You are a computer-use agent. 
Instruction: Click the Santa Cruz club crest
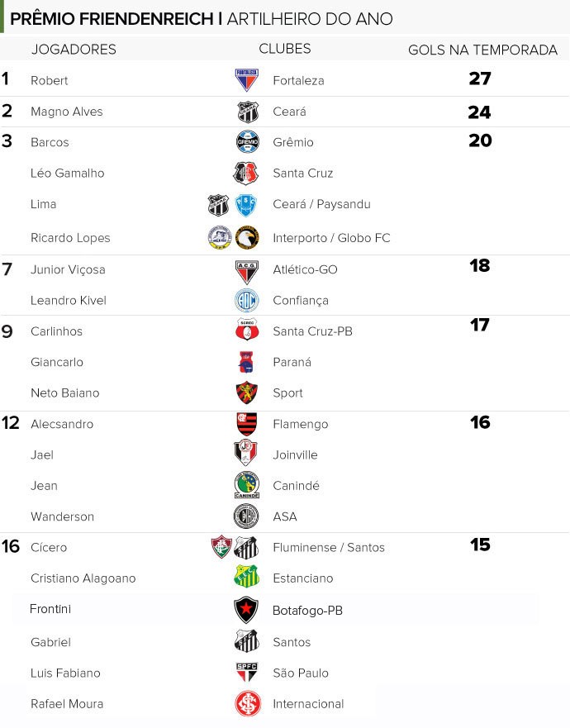(x=245, y=174)
